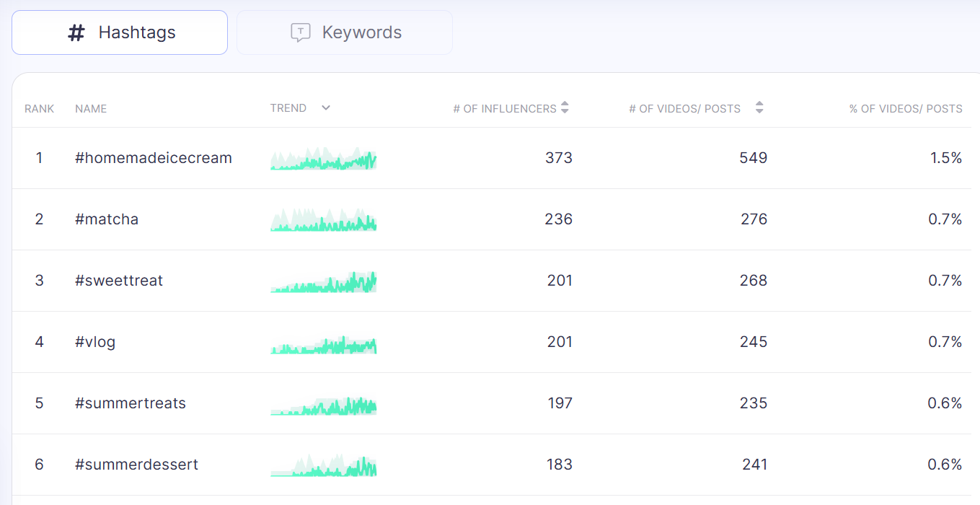This screenshot has height=505, width=980.
Task: Open the #summertreats hashtag
Action: click(x=131, y=403)
